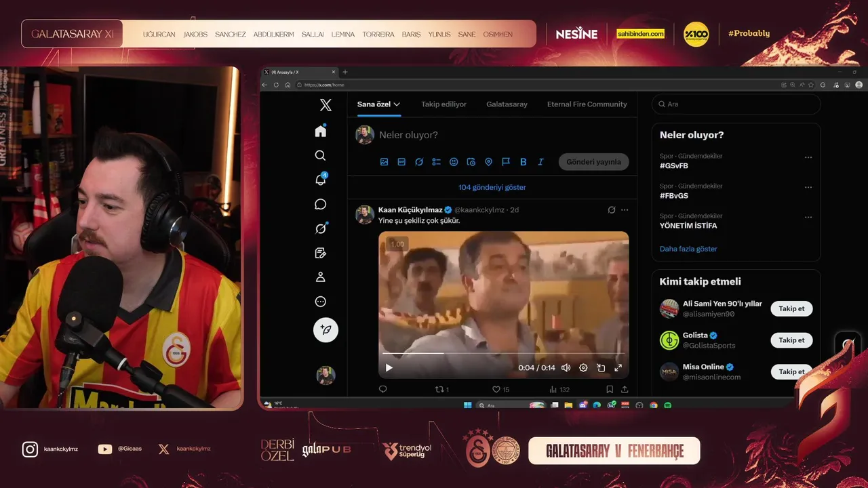
Task: Click the flag icon in composer
Action: 506,162
